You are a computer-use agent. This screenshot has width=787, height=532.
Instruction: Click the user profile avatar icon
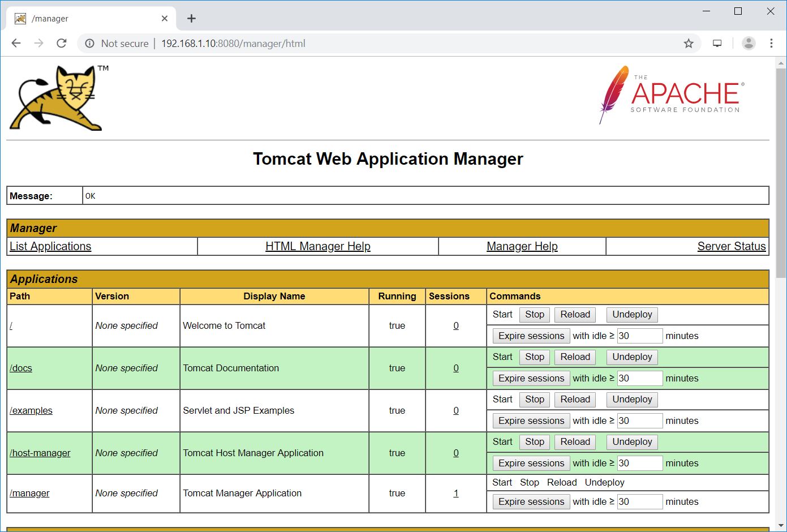749,44
